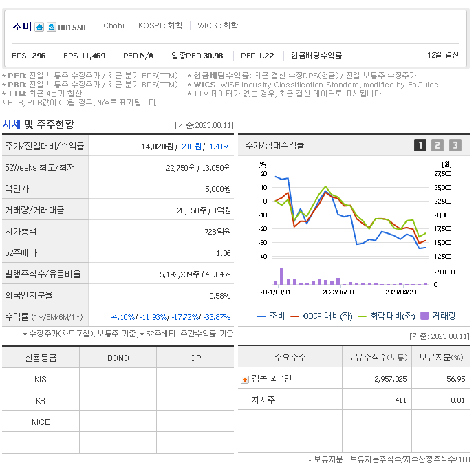
Task: Click the 20,858주 / 3억원 volume value
Action: [204, 210]
